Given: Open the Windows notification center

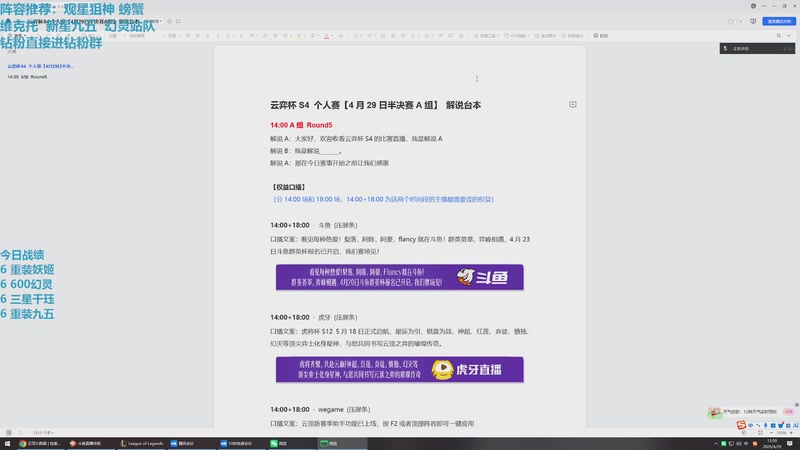Looking at the screenshot, I should pyautogui.click(x=790, y=443).
